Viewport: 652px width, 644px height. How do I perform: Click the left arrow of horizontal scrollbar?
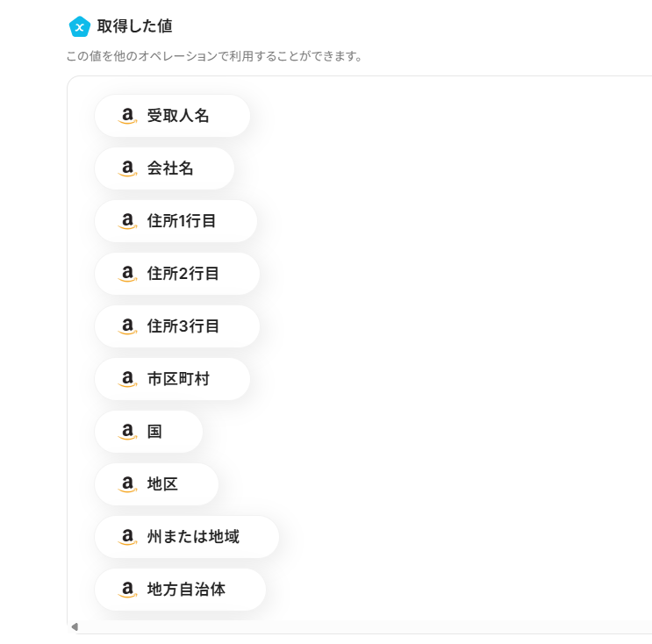75,626
